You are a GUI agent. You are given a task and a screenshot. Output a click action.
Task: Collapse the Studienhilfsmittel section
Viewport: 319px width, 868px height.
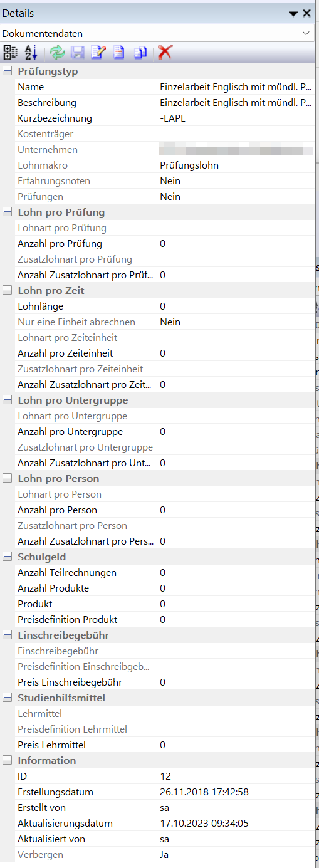click(x=7, y=698)
